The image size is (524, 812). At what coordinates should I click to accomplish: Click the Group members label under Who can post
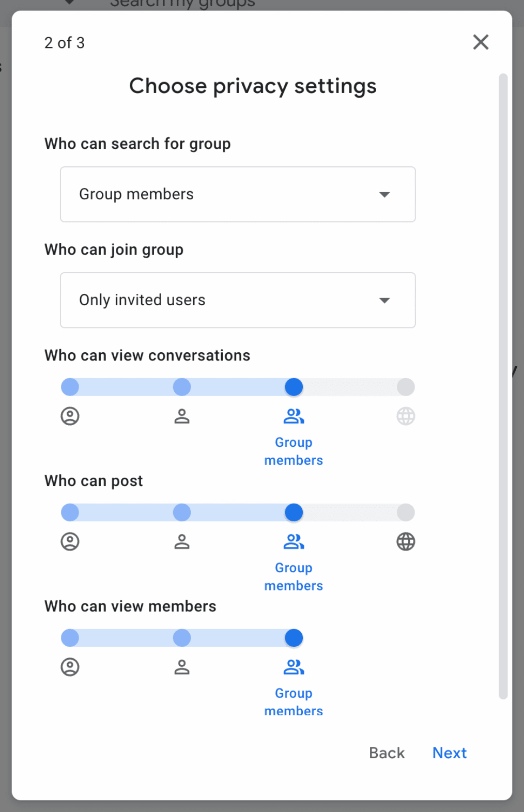tap(294, 576)
